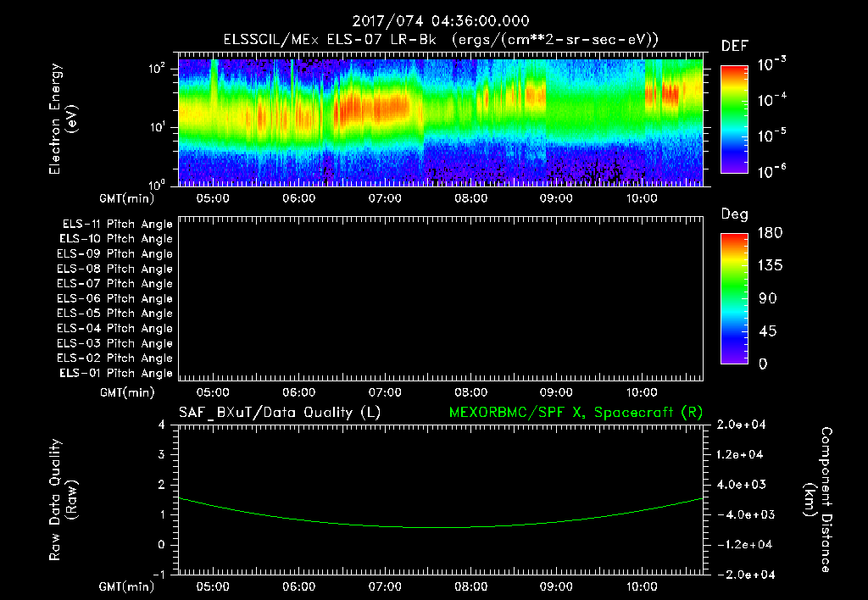Select the ELS-06 Pitch Angle label
This screenshot has height=600, width=868.
[115, 299]
